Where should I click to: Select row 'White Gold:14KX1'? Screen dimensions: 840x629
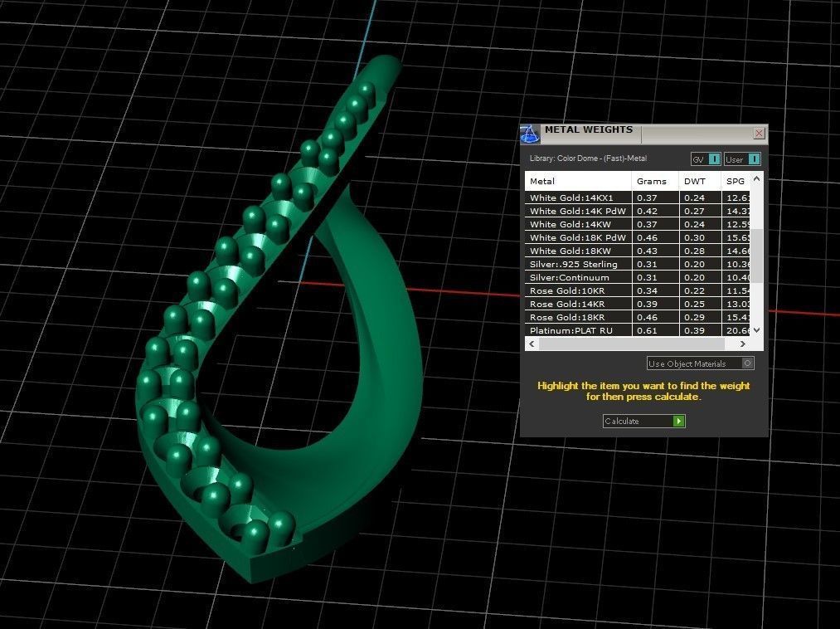tap(638, 197)
